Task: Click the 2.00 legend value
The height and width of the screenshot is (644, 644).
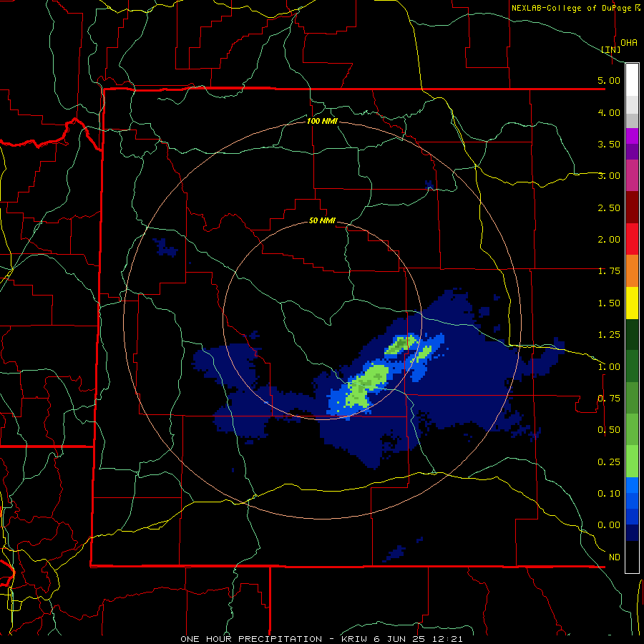Action: 609,240
